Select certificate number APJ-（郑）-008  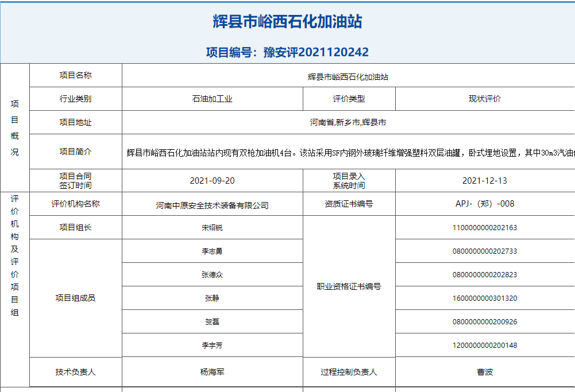[x=485, y=204]
